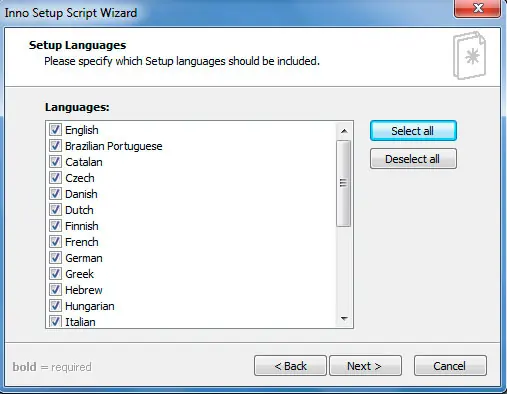507x394 pixels.
Task: Close the Inno Setup Script Wizard window
Action: pyautogui.click(x=478, y=8)
